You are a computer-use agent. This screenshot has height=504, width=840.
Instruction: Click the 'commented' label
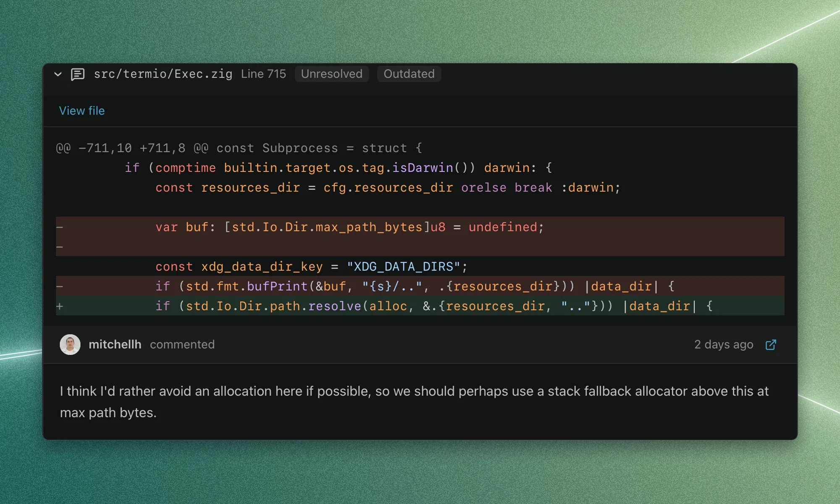coord(182,344)
